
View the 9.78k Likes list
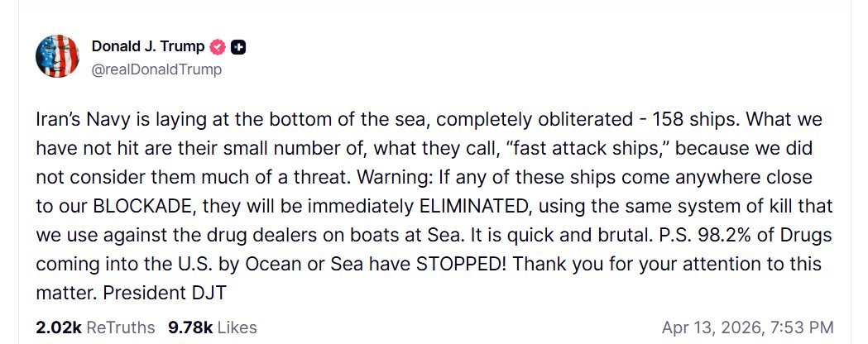click(212, 327)
